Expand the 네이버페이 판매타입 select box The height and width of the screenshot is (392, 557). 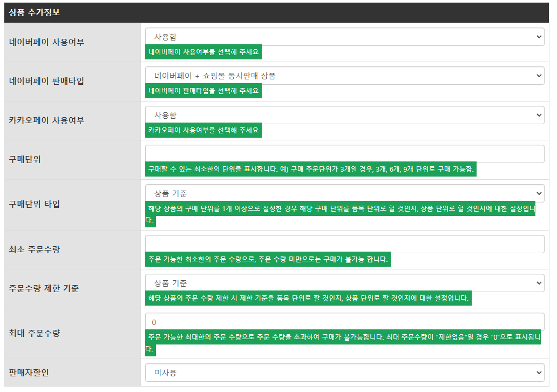point(344,76)
